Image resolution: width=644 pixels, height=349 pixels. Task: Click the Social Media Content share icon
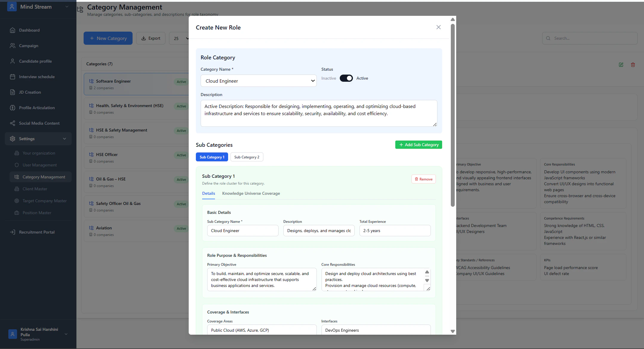tap(13, 123)
